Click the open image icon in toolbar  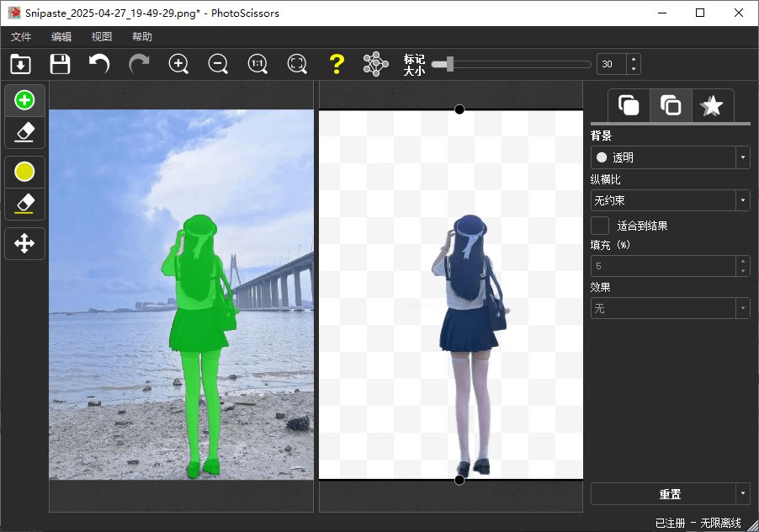click(x=20, y=64)
